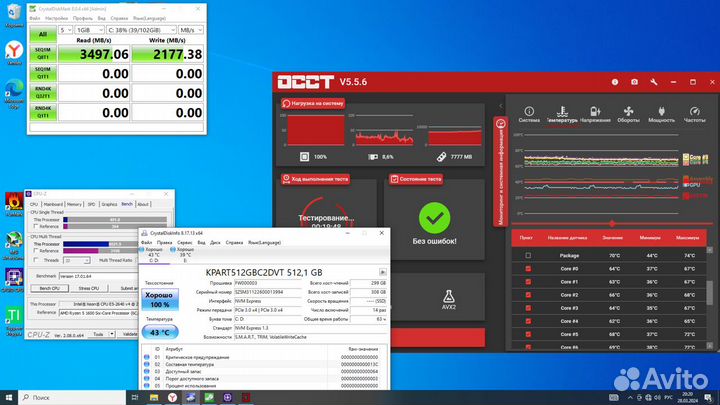The image size is (720, 405).
Task: Click CPU-Z Bench CPU button
Action: point(50,288)
